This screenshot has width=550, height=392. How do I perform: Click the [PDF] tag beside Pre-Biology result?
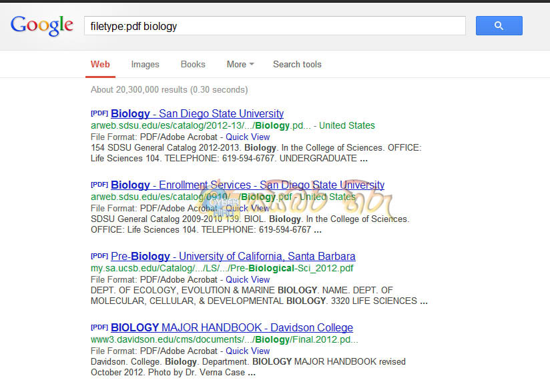(x=99, y=256)
